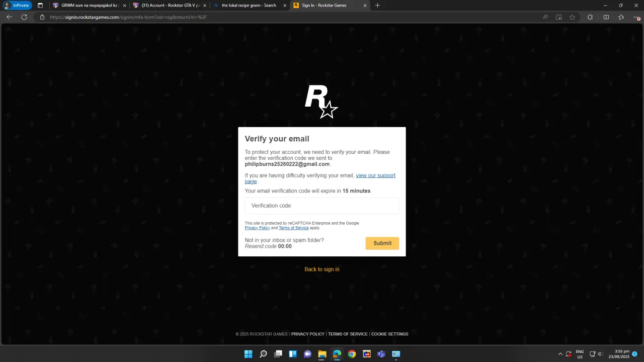Viewport: 644px width, 362px height.
Task: Go back with the browser back arrow
Action: pyautogui.click(x=9, y=17)
